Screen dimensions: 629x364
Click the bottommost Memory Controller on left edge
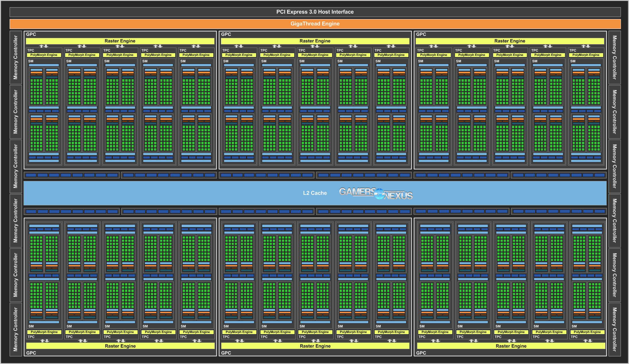tap(15, 329)
